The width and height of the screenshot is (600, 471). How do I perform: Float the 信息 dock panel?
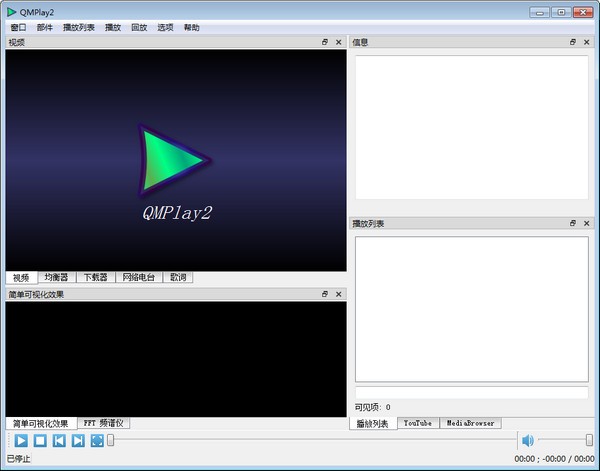(573, 42)
